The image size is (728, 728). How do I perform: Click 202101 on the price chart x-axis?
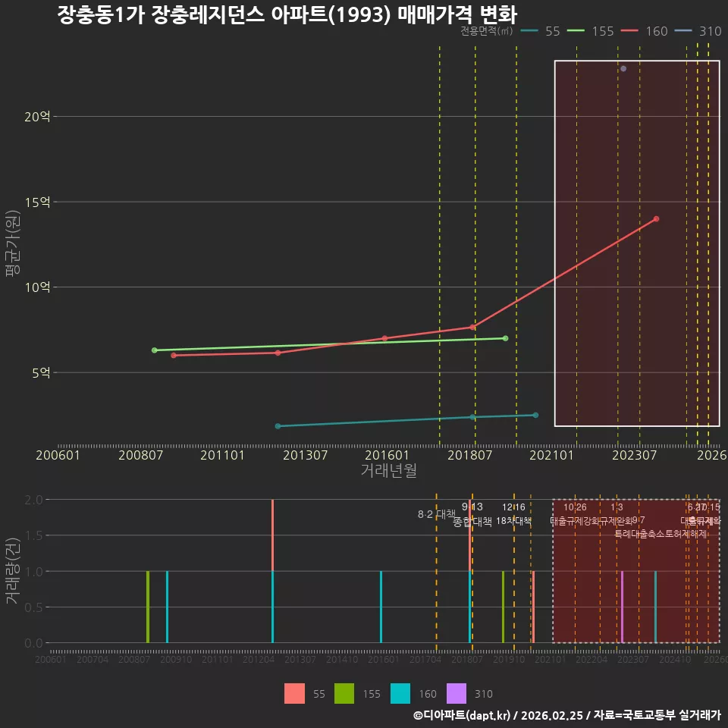pos(551,455)
